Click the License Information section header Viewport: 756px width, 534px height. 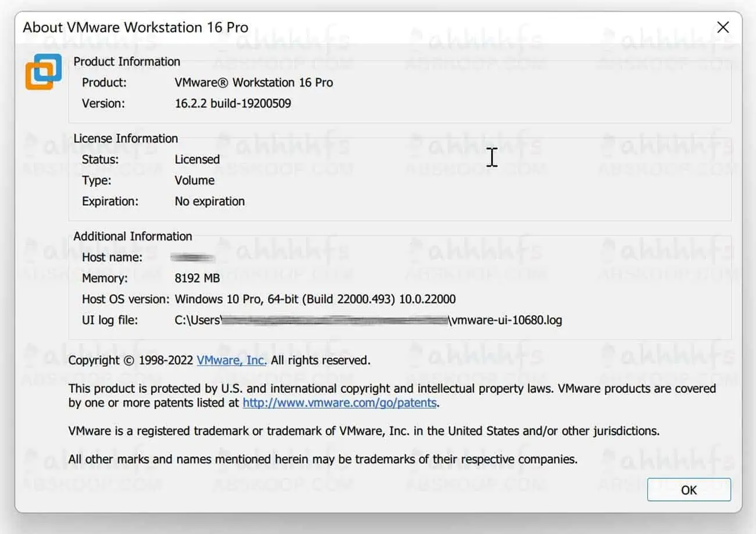[125, 138]
